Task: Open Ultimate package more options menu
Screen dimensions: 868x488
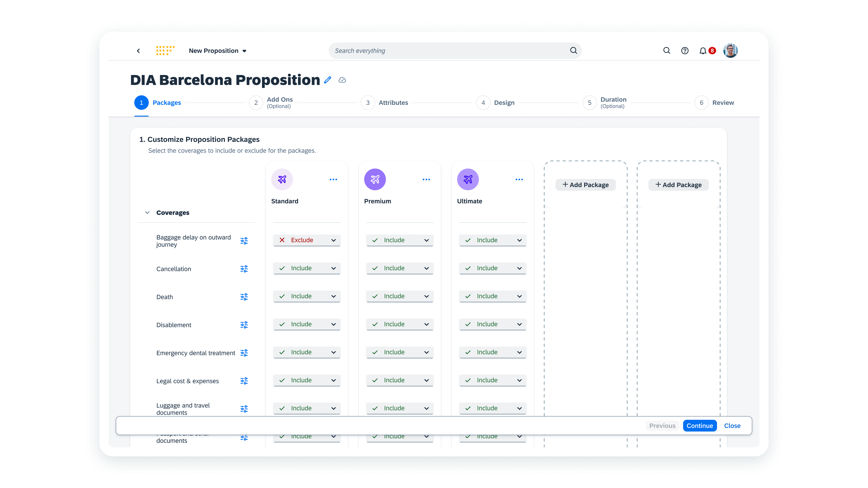Action: coord(519,180)
